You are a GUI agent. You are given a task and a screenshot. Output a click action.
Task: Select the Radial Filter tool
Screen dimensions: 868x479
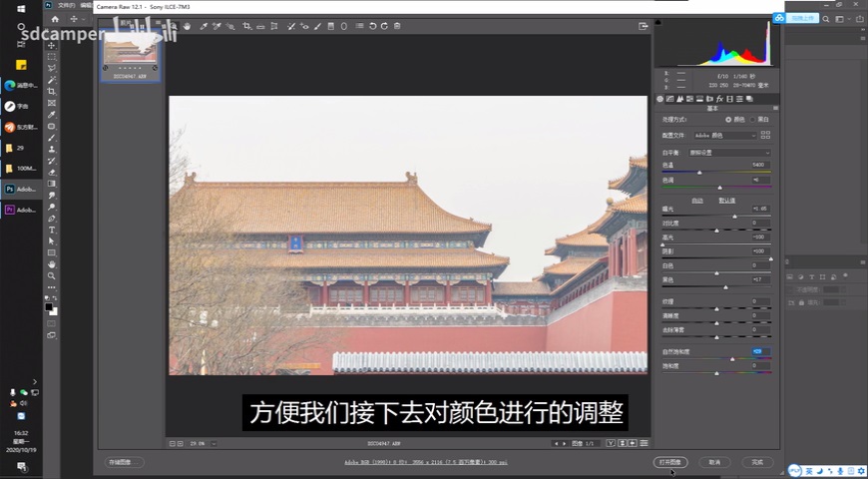coord(344,26)
